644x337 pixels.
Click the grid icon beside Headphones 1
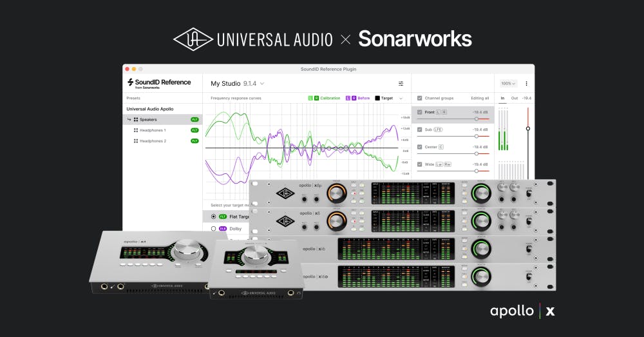click(x=136, y=130)
